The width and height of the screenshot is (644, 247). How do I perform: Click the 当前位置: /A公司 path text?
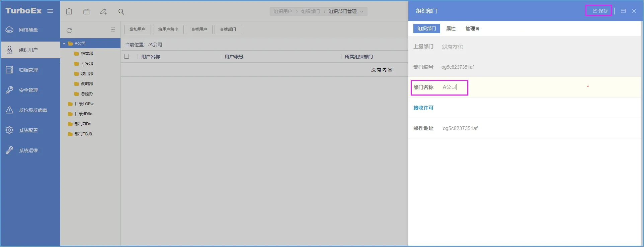point(144,45)
